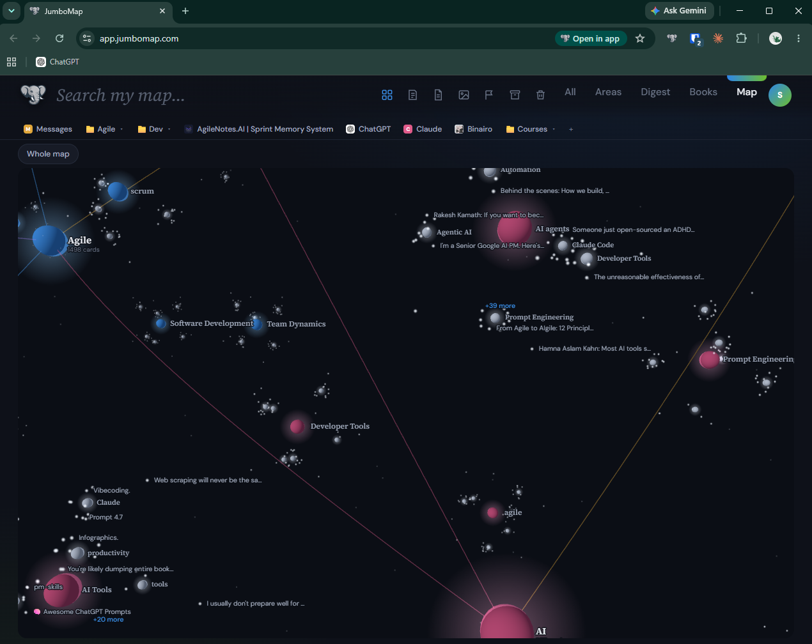Click the address bar URL
Viewport: 812px width, 644px height.
click(x=139, y=38)
